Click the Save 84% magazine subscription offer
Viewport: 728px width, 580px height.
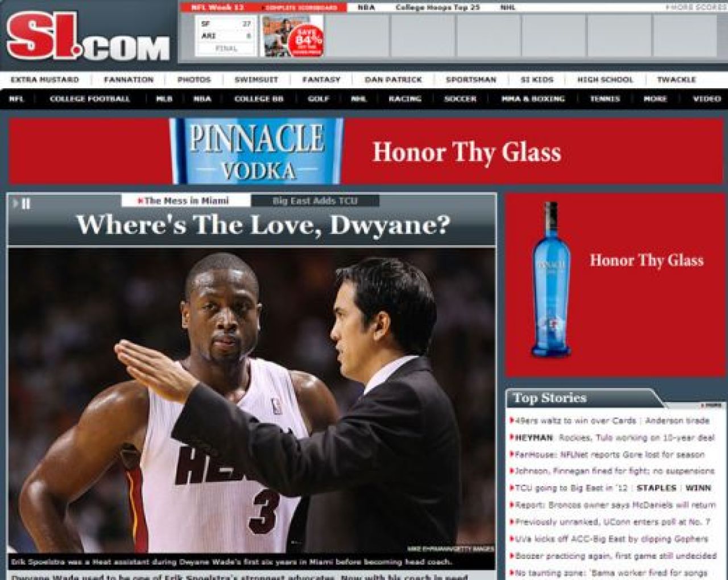coord(292,36)
